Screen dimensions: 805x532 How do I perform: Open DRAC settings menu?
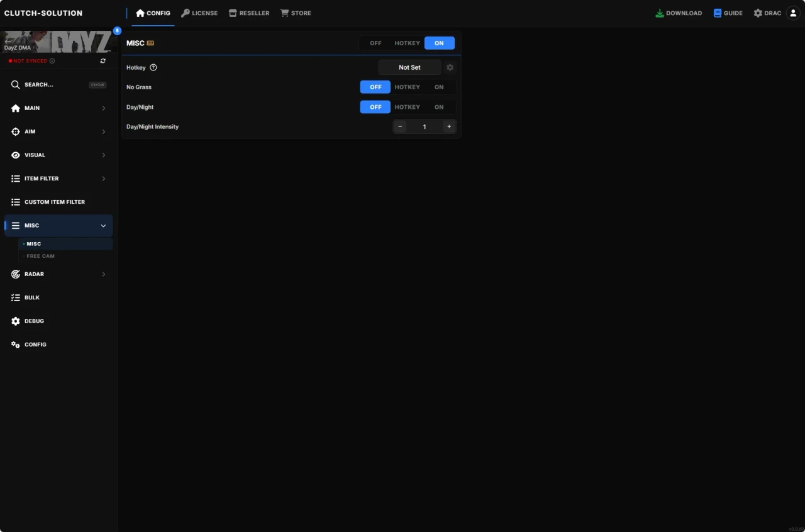point(767,13)
